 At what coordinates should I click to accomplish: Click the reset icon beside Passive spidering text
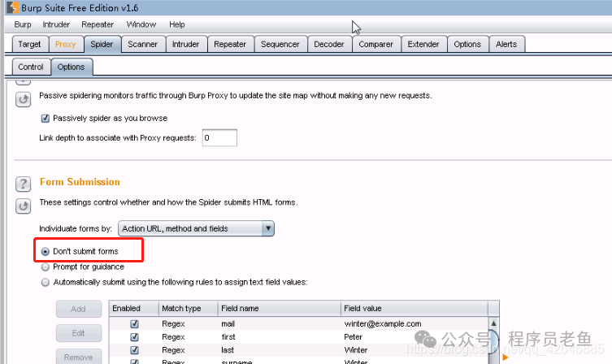point(23,99)
